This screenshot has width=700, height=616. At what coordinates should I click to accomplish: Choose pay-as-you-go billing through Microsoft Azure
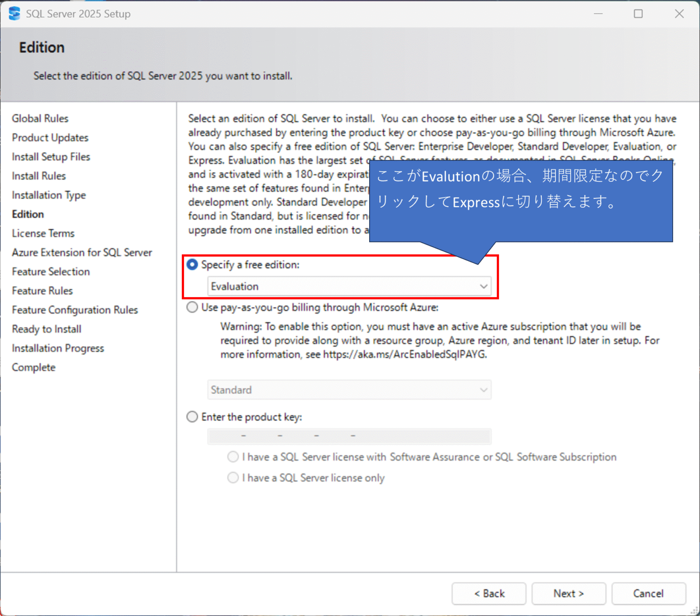pos(192,307)
